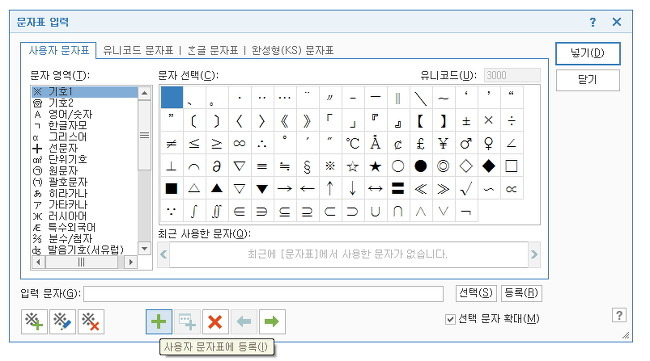Image resolution: width=650 pixels, height=361 pixels.
Task: Select the filled black diamond ◆ character
Action: [488, 166]
